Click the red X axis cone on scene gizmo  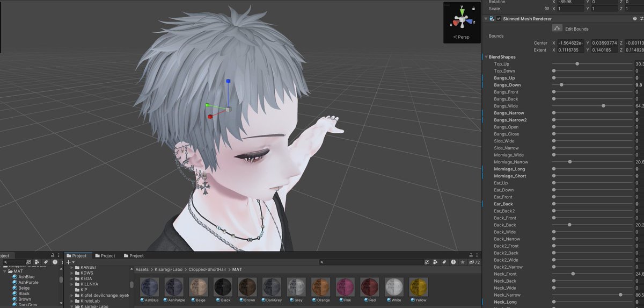point(456,23)
